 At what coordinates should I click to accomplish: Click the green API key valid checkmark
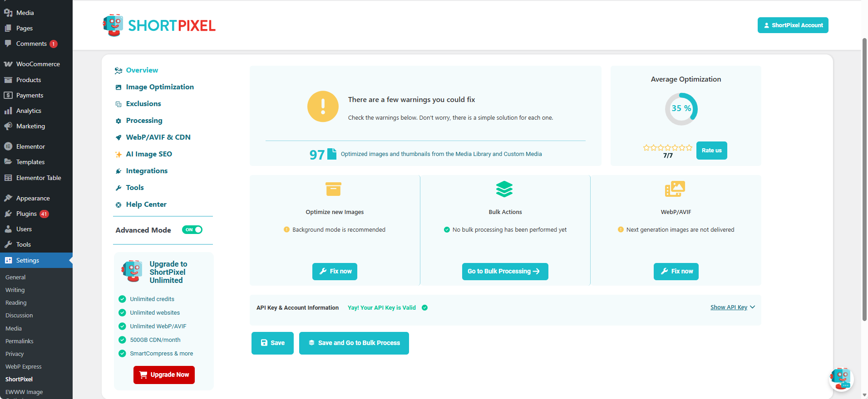424,307
